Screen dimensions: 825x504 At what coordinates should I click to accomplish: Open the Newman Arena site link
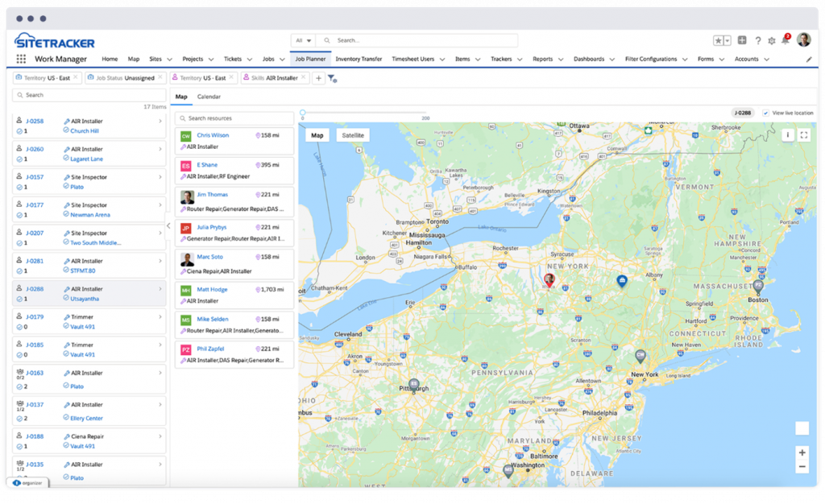click(x=90, y=214)
